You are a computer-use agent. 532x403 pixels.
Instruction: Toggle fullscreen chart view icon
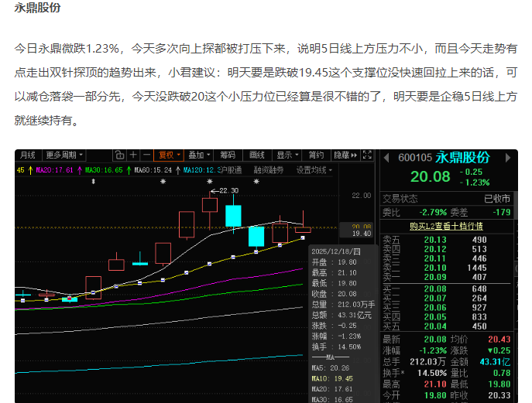click(367, 155)
